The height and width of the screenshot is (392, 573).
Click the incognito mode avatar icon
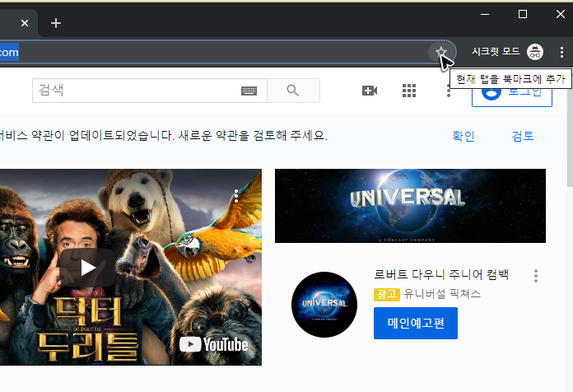tap(535, 52)
